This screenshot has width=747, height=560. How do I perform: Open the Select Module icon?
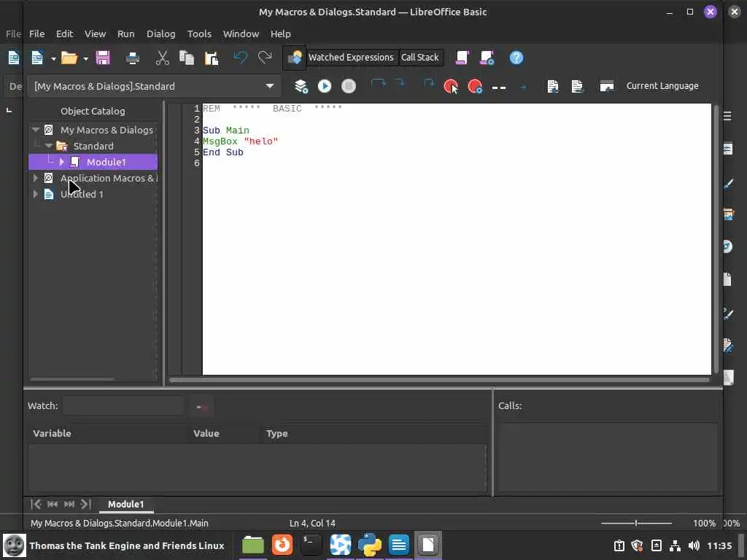pos(487,58)
